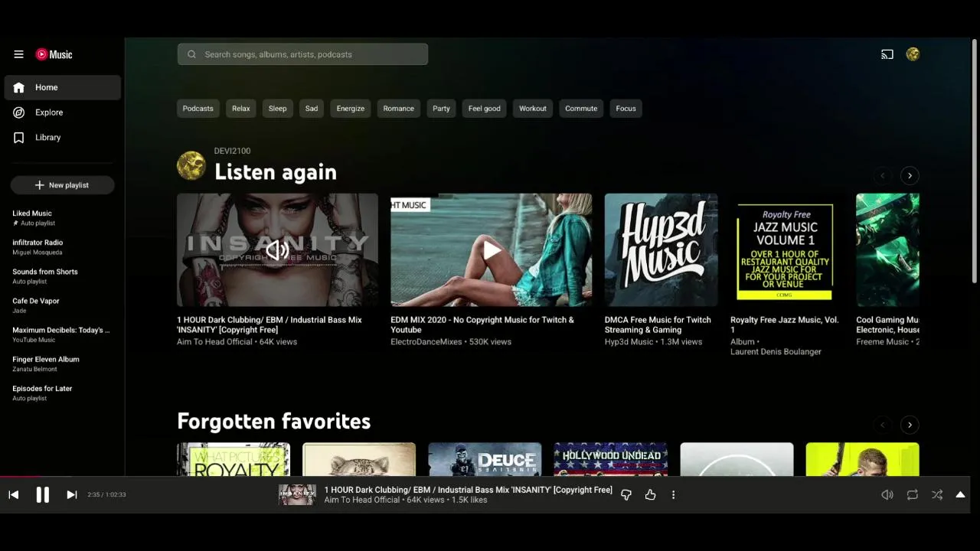The width and height of the screenshot is (980, 551).
Task: Select the Romance mood chip
Action: (398, 109)
